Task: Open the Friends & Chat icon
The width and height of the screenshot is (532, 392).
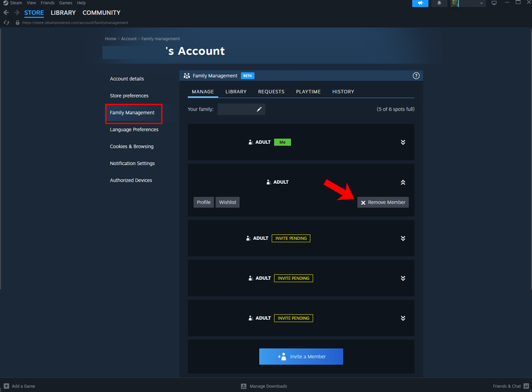Action: [x=526, y=386]
